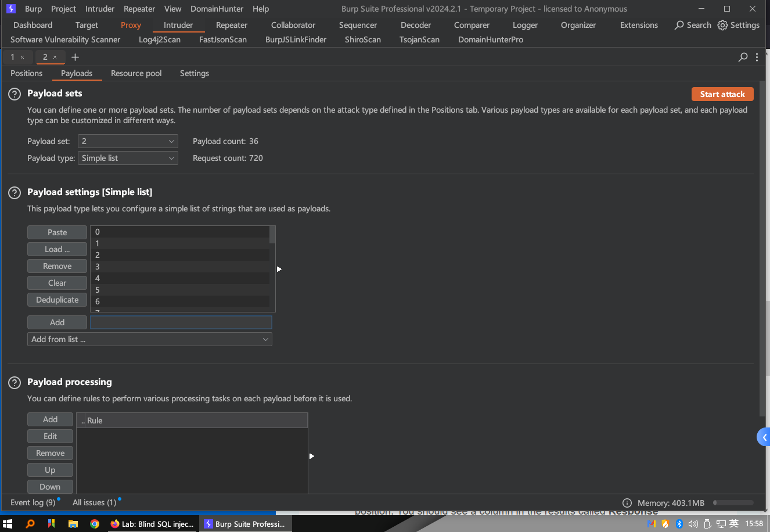Click the search magnifier icon in tab bar
This screenshot has height=532, width=770.
[x=743, y=57]
